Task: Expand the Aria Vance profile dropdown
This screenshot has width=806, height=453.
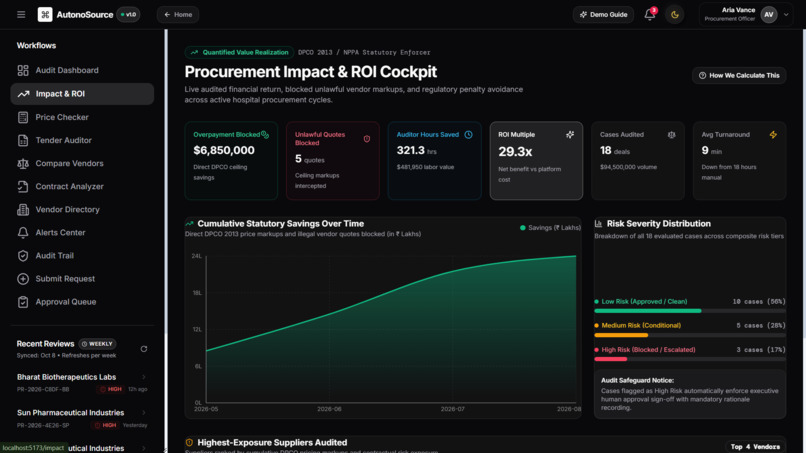Action: 786,14
